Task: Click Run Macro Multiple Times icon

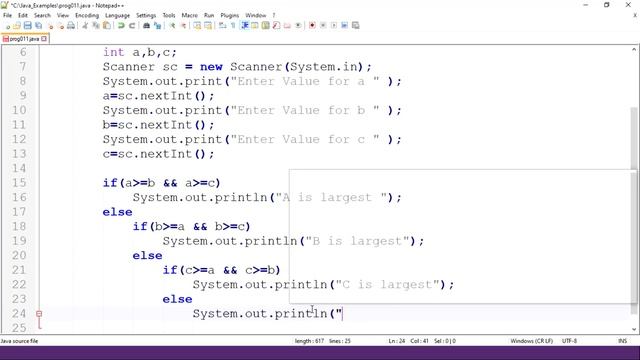Action: point(344,26)
